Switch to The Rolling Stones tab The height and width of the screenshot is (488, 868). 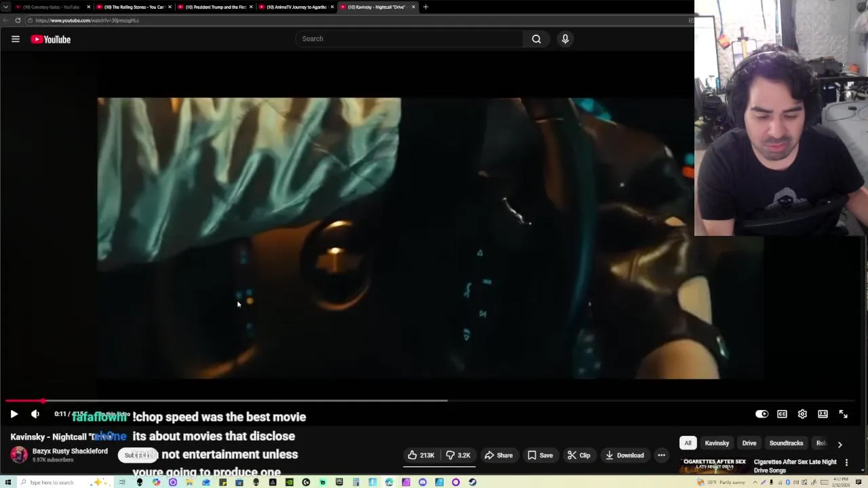click(x=133, y=7)
